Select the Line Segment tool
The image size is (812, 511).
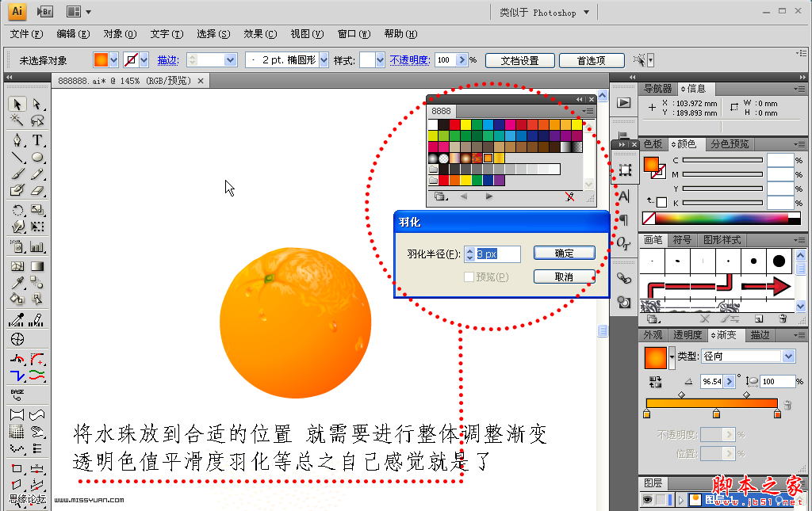pos(17,157)
